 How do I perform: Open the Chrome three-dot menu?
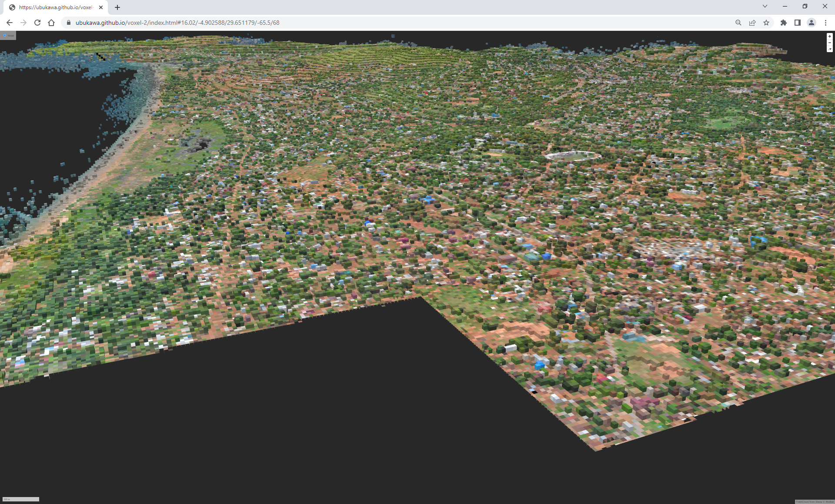(x=825, y=23)
